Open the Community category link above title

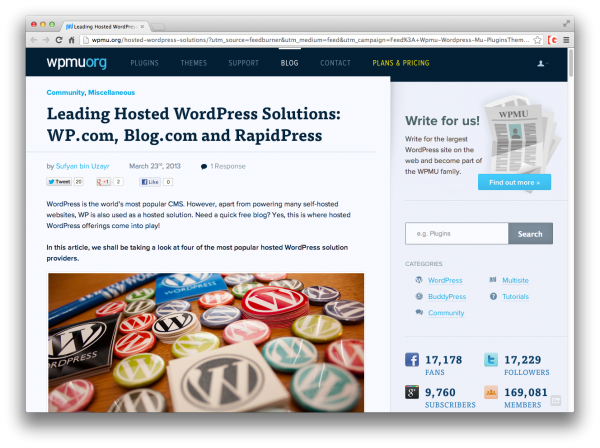(x=65, y=93)
